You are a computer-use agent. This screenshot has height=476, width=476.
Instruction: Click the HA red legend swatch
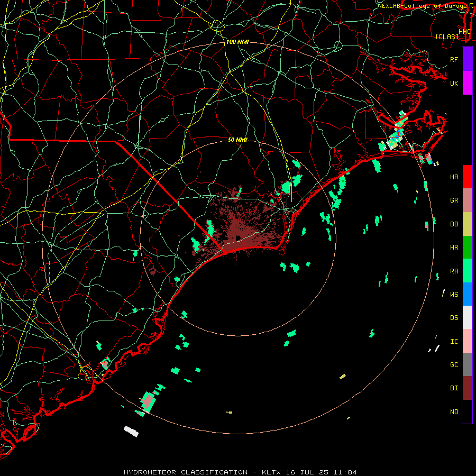(x=467, y=177)
